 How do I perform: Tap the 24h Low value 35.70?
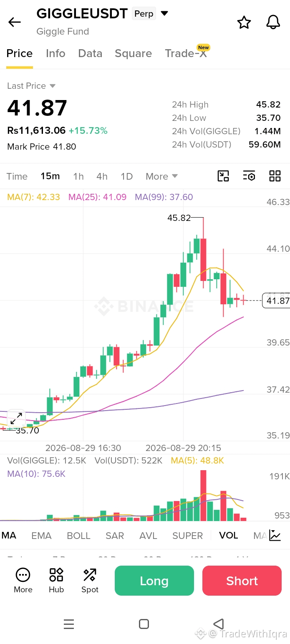268,118
